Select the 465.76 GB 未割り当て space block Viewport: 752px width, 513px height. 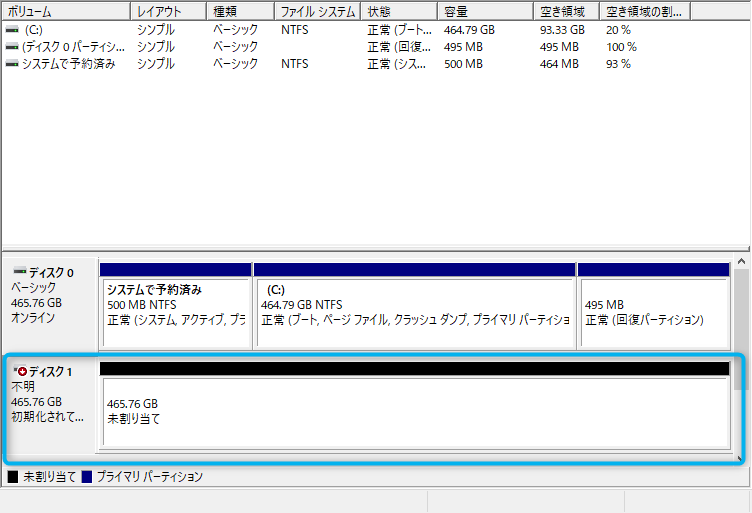[415, 406]
